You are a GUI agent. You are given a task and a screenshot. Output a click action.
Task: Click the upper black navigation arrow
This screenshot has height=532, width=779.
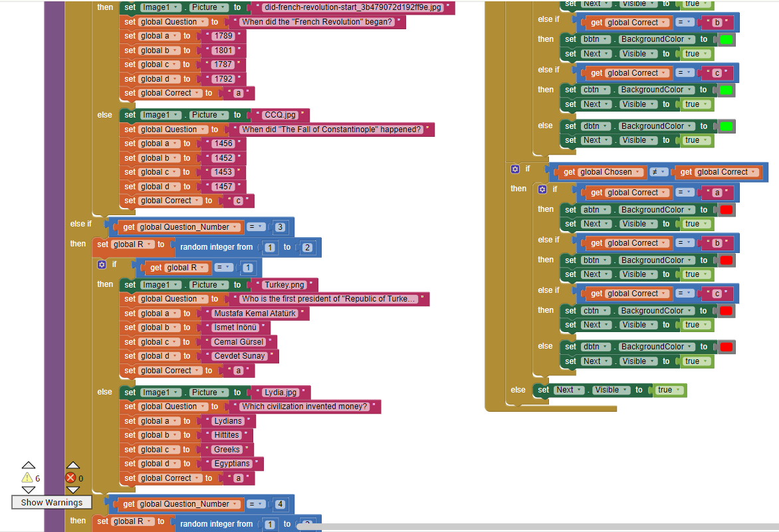point(28,464)
